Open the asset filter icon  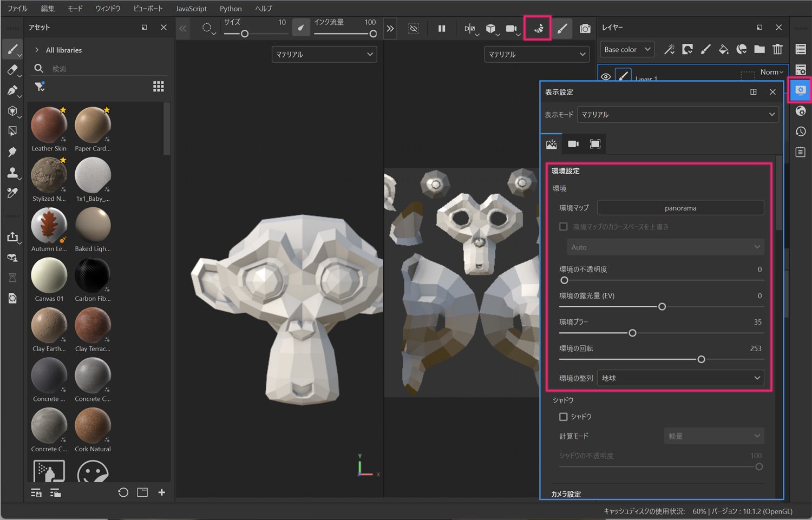(40, 86)
